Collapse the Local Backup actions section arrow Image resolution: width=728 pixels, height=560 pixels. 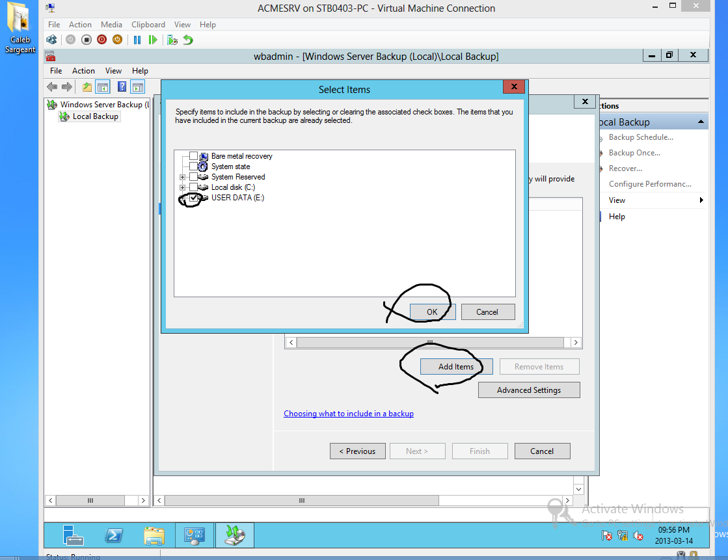pos(701,122)
